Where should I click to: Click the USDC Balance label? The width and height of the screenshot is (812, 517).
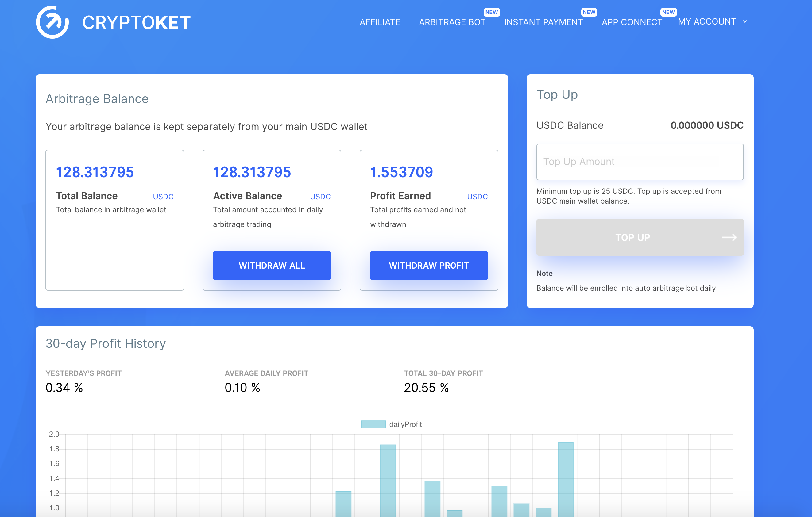(570, 125)
